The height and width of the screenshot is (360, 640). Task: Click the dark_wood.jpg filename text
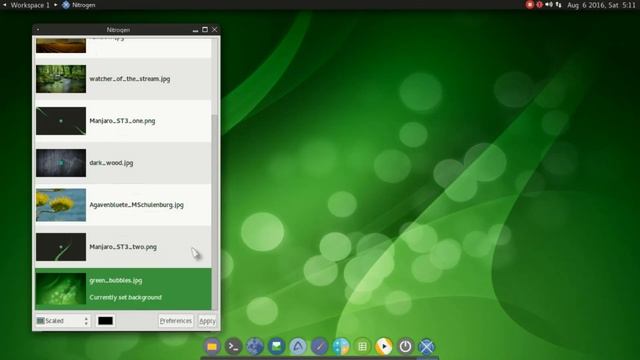pyautogui.click(x=111, y=163)
